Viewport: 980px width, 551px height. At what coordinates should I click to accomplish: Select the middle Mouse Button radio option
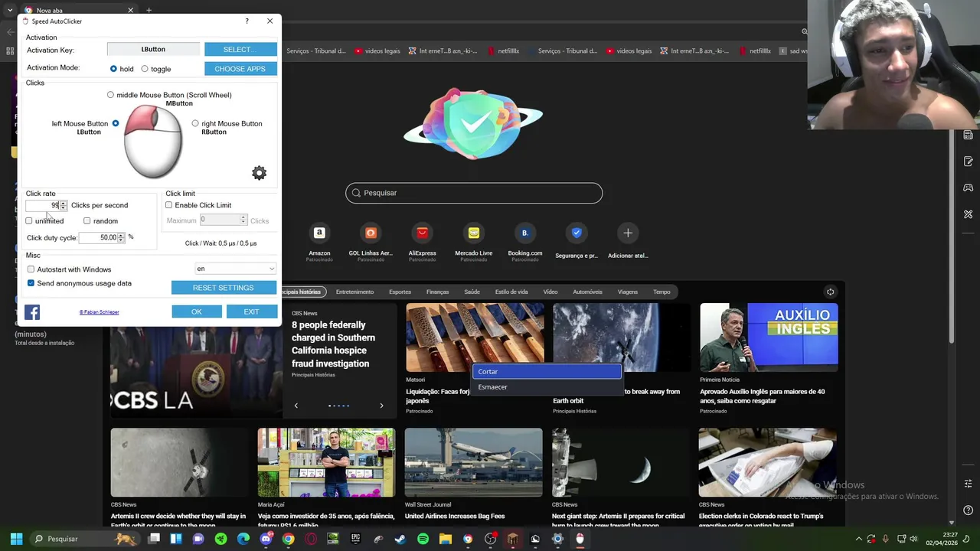[x=110, y=95]
